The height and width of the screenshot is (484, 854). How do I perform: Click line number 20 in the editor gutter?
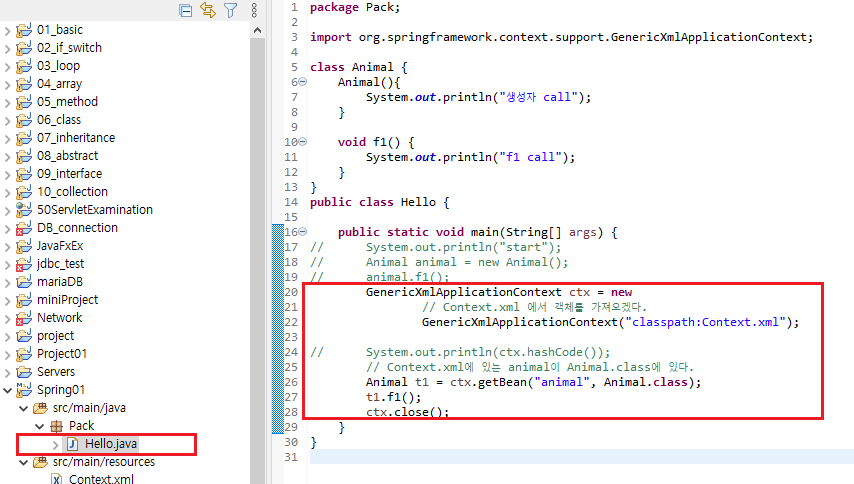(x=291, y=292)
